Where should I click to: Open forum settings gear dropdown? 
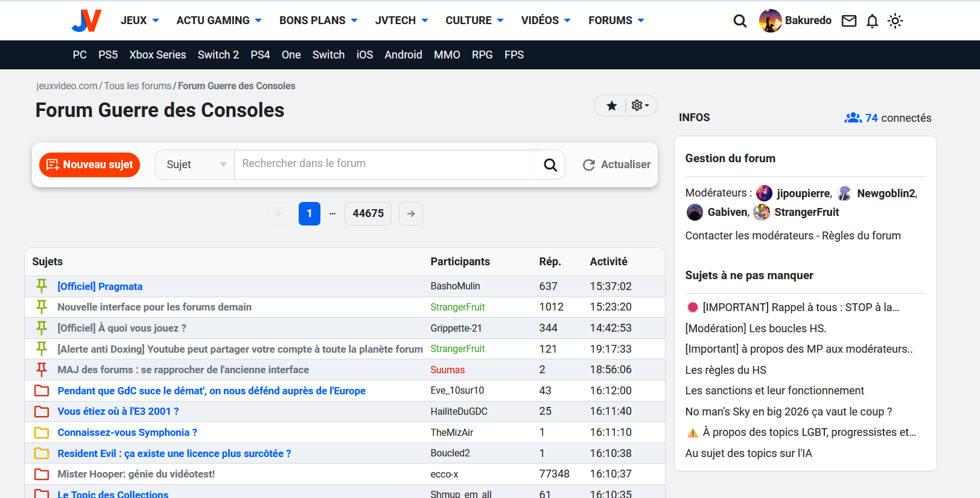[640, 106]
